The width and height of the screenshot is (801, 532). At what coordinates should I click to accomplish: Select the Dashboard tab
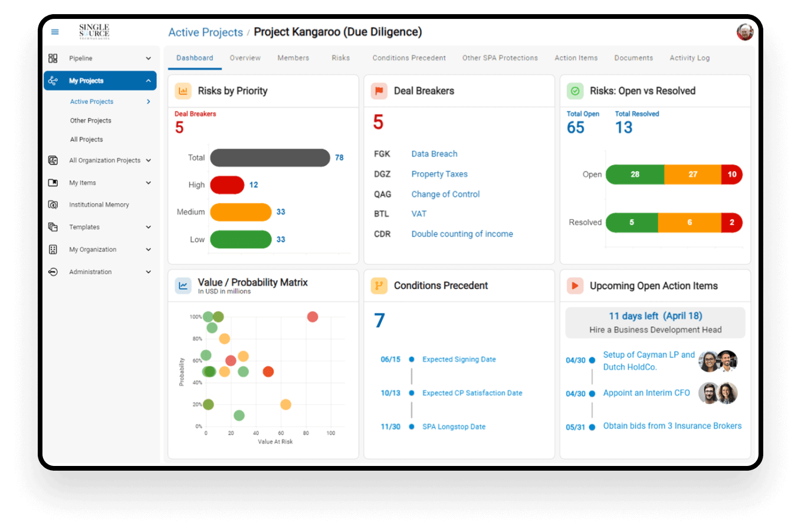pyautogui.click(x=195, y=58)
